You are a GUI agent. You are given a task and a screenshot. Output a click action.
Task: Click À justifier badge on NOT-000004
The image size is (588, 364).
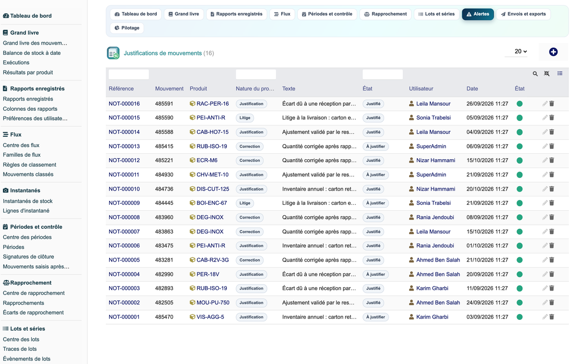click(376, 274)
